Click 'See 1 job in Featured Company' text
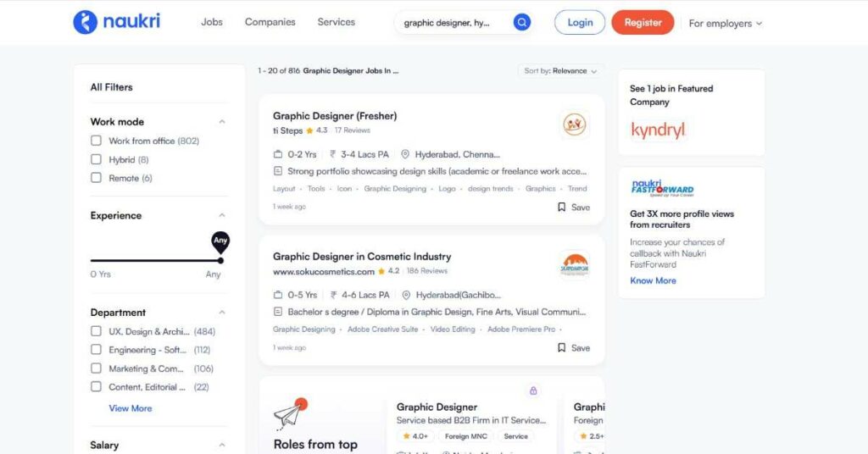868x454 pixels. [x=671, y=95]
